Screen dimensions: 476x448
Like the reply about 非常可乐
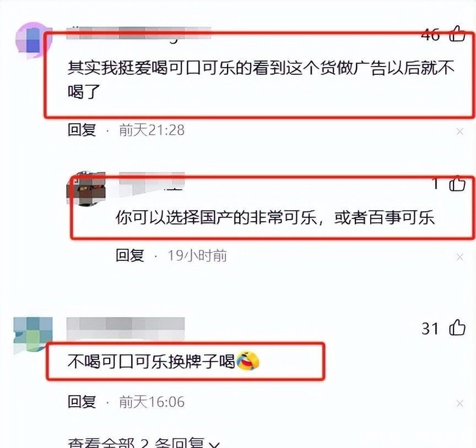point(457,183)
